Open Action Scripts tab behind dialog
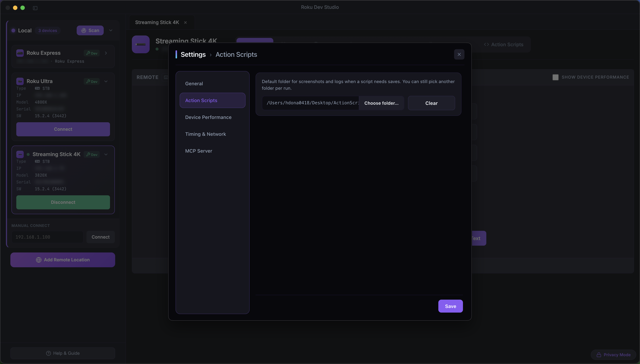Image resolution: width=640 pixels, height=364 pixels. [x=504, y=45]
